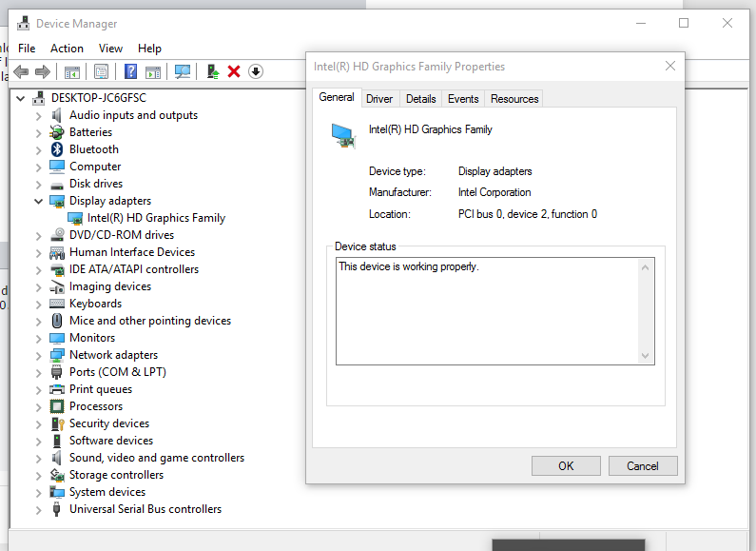Select the General tab

tap(337, 97)
